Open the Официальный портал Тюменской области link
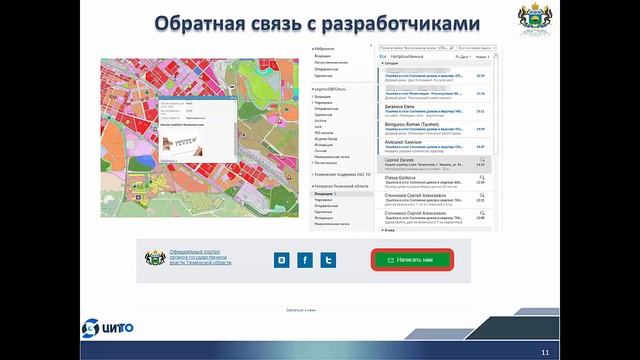The height and width of the screenshot is (360, 640). (200, 257)
